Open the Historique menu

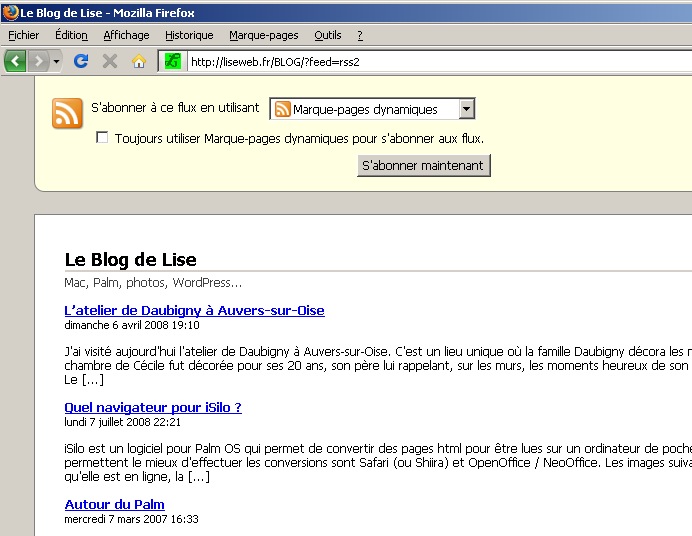coord(189,35)
